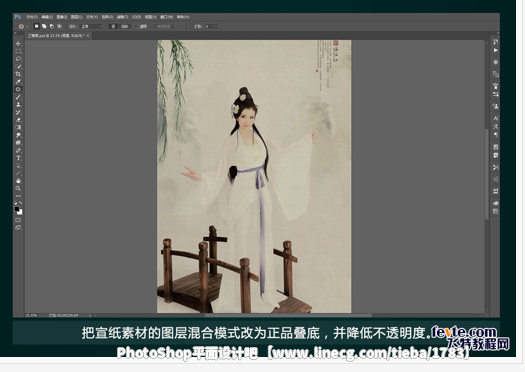Click the 扩散 value input field

(208, 26)
